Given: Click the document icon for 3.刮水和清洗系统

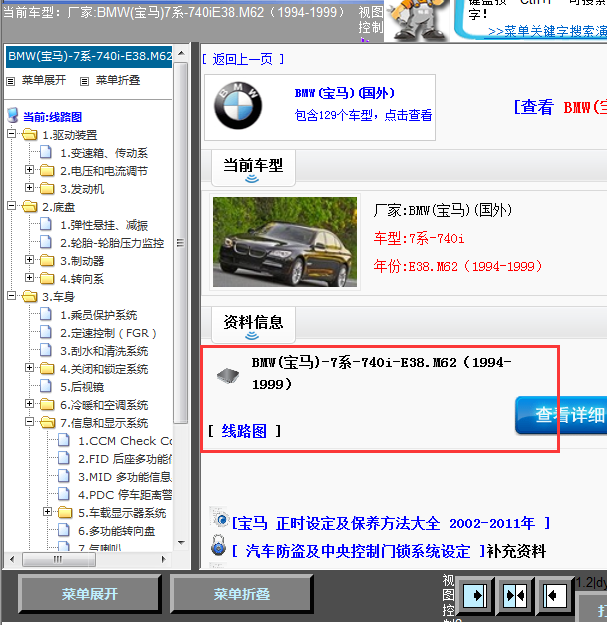Looking at the screenshot, I should (x=46, y=350).
